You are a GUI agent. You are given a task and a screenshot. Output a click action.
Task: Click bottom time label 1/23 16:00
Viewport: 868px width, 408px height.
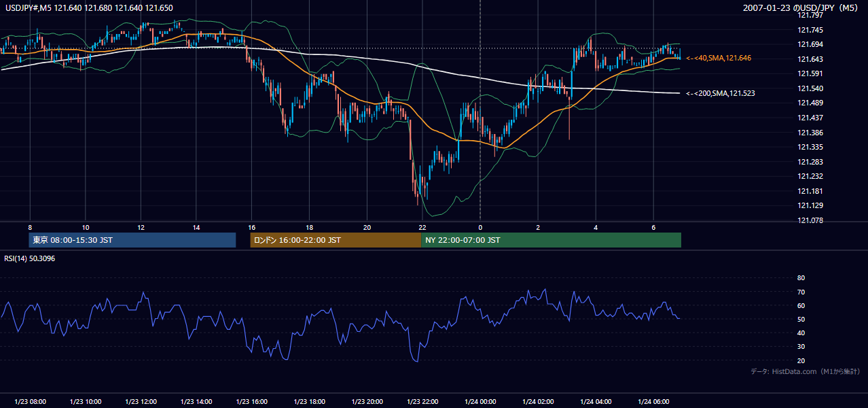click(x=252, y=402)
